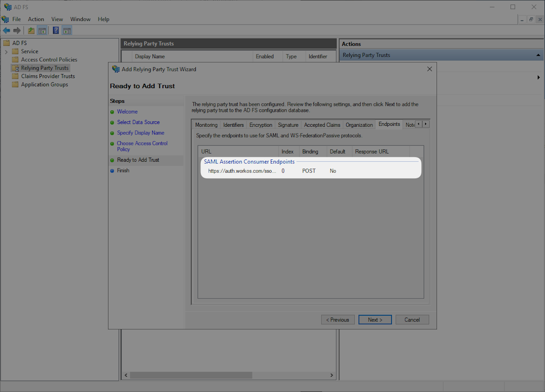545x392 pixels.
Task: Toggle the Show/Hide Console Tree toolbar control
Action: point(41,30)
